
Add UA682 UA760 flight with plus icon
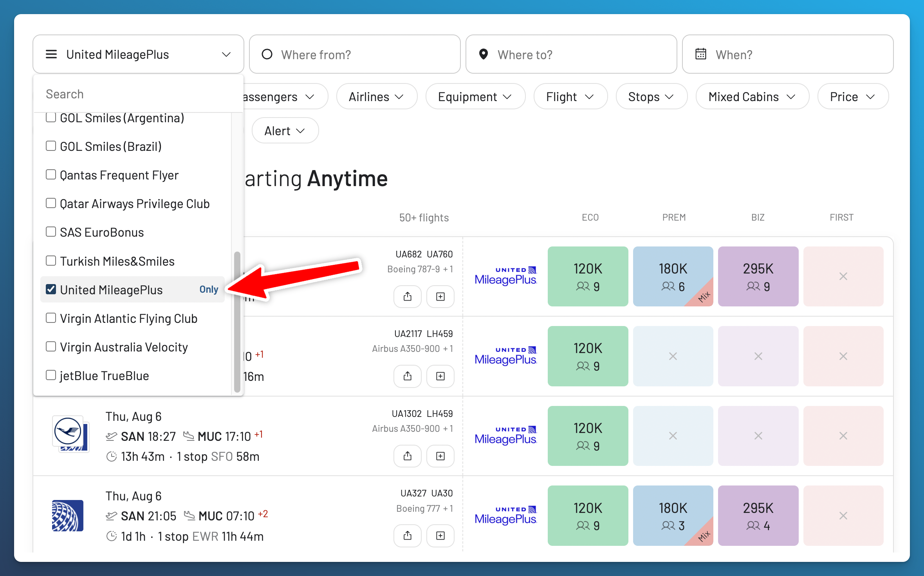(440, 297)
